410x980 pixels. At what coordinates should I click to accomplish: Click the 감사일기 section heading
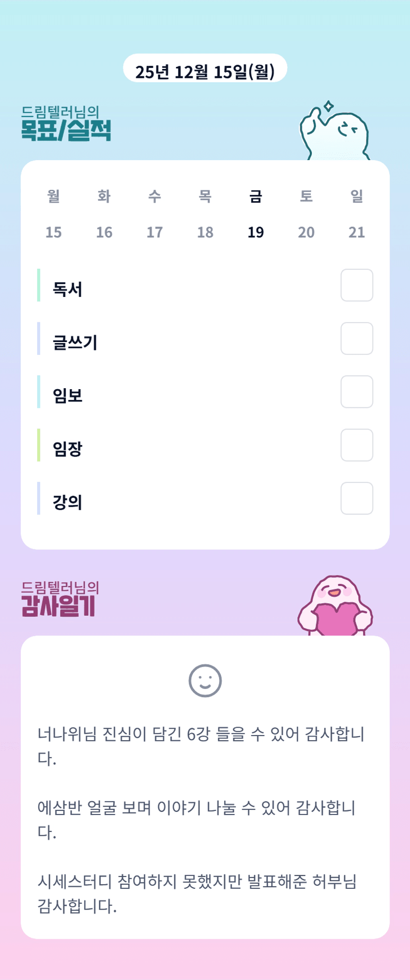coord(59,605)
